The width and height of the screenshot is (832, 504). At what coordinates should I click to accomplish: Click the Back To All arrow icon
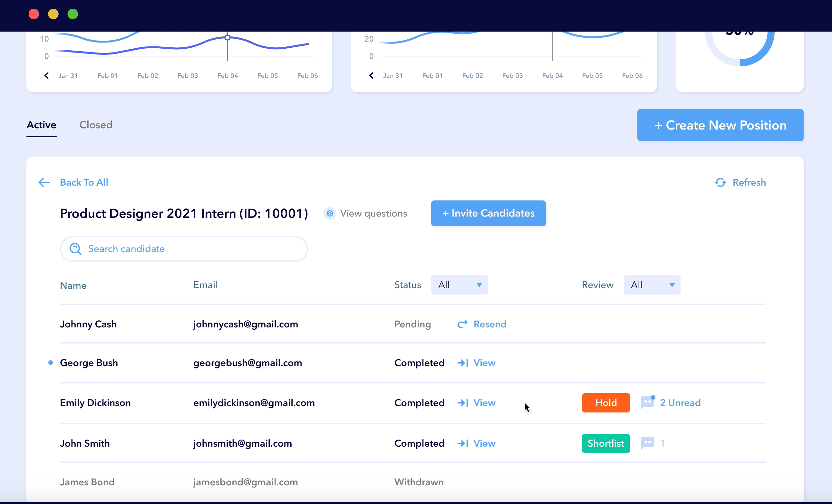coord(44,182)
